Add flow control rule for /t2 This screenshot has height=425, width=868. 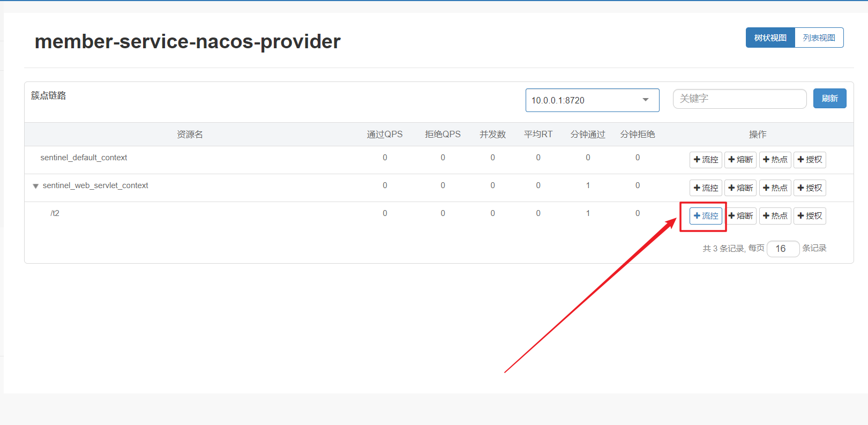point(706,216)
